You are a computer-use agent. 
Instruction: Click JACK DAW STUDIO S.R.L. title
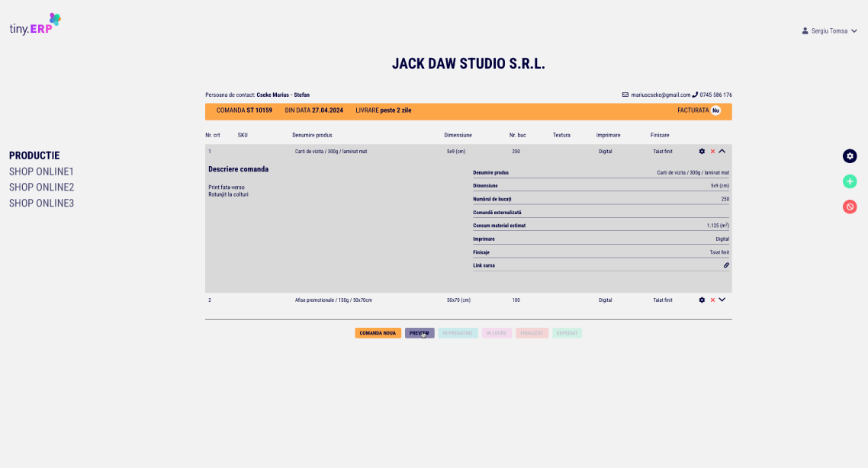pyautogui.click(x=468, y=63)
